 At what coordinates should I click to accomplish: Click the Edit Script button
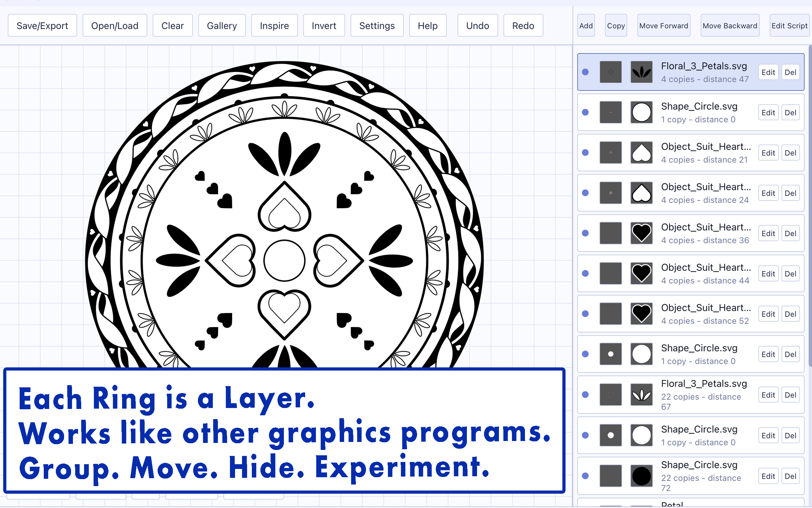pyautogui.click(x=789, y=25)
